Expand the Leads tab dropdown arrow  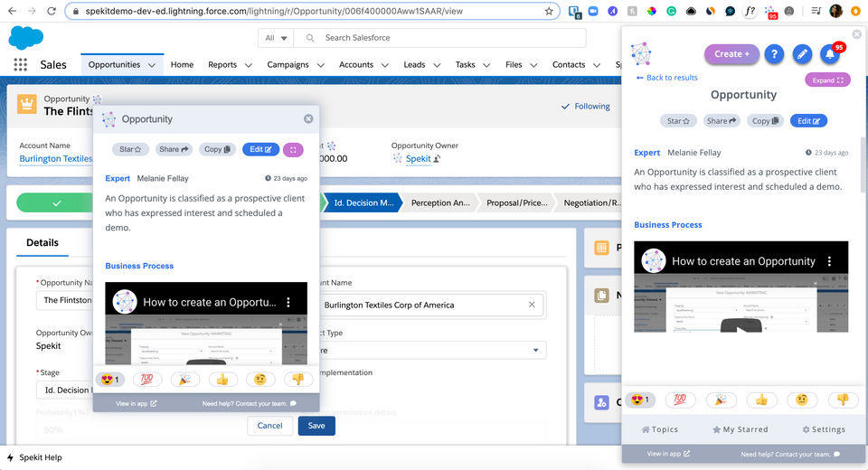click(x=437, y=65)
